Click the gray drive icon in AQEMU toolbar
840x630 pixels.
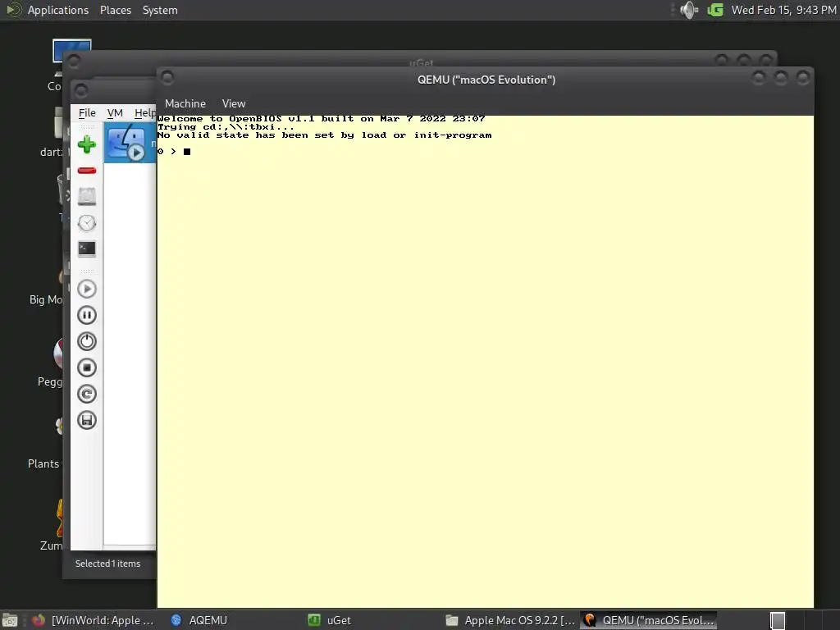pyautogui.click(x=87, y=197)
